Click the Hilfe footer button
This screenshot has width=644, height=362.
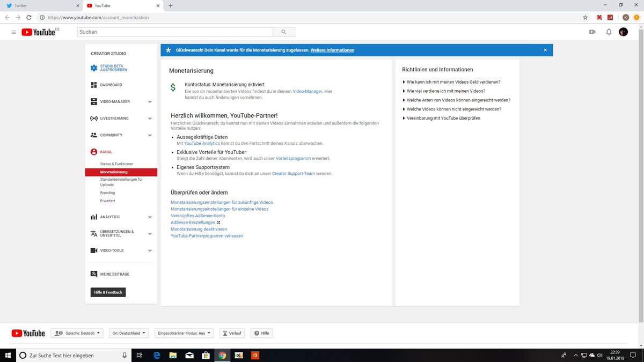click(261, 333)
